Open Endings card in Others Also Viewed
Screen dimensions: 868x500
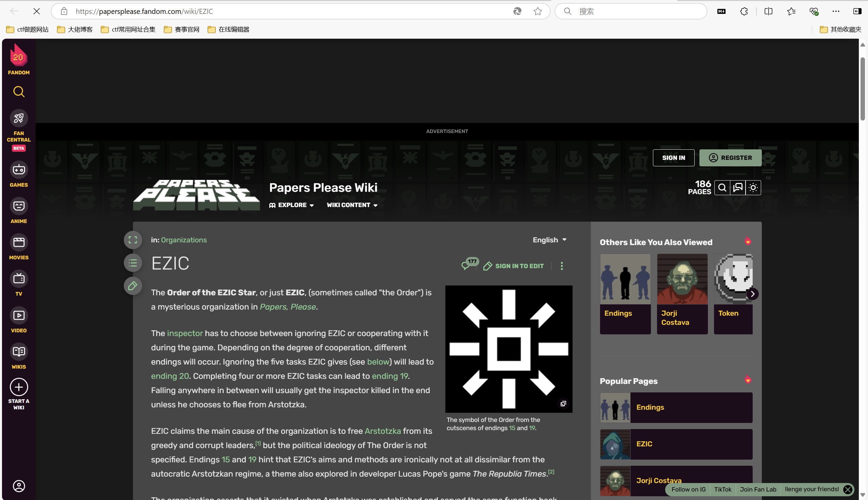click(x=625, y=294)
